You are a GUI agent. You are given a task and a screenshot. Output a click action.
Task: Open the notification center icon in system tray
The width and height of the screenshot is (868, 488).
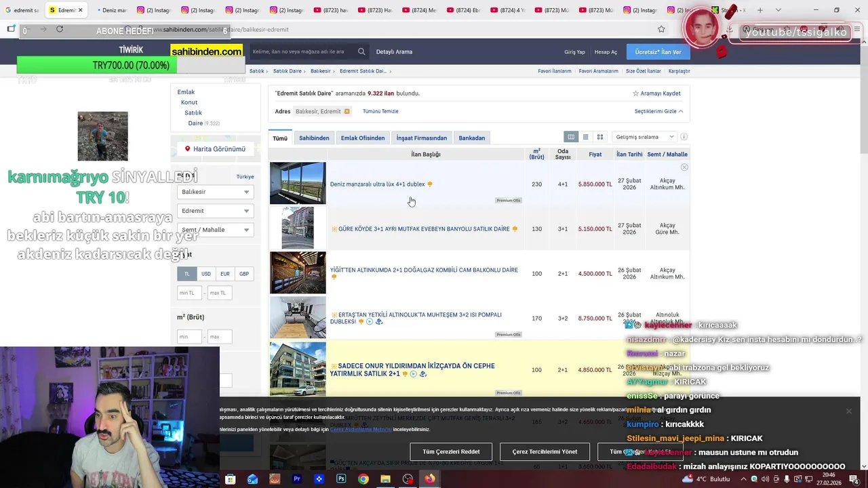(x=854, y=479)
